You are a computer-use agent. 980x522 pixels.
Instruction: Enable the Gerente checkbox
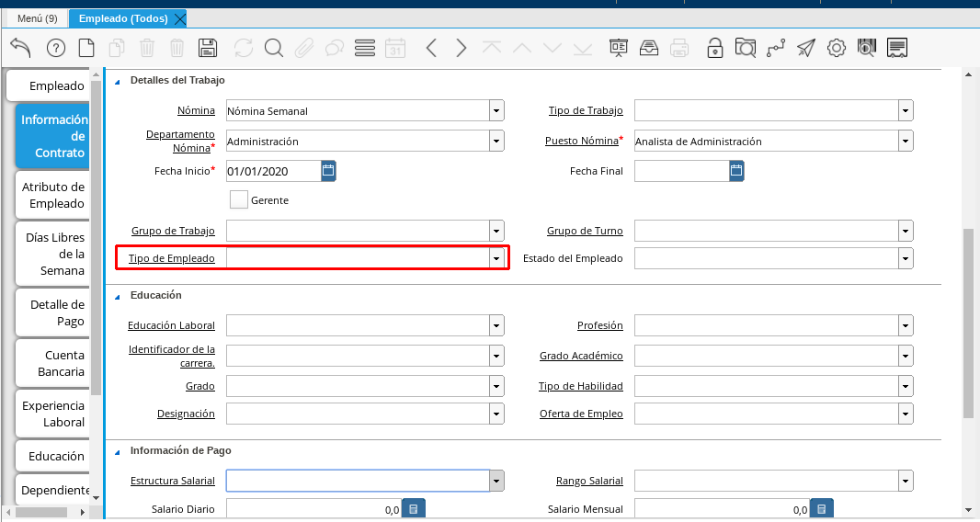239,199
